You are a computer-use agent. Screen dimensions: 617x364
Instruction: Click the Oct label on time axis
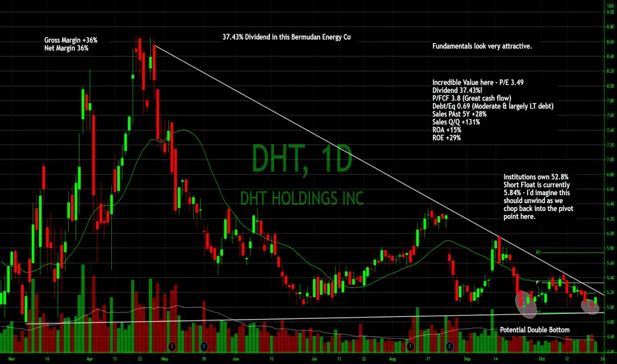pyautogui.click(x=542, y=359)
